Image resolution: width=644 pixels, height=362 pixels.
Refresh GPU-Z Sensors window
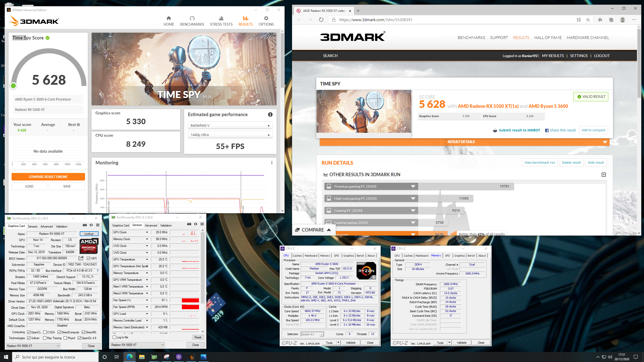click(x=195, y=224)
